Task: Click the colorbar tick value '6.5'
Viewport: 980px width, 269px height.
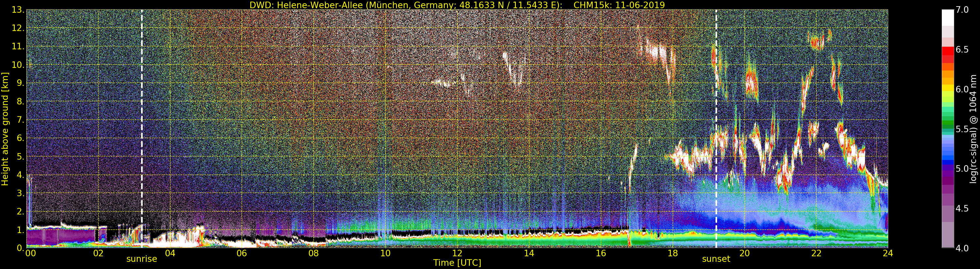Action: 962,50
